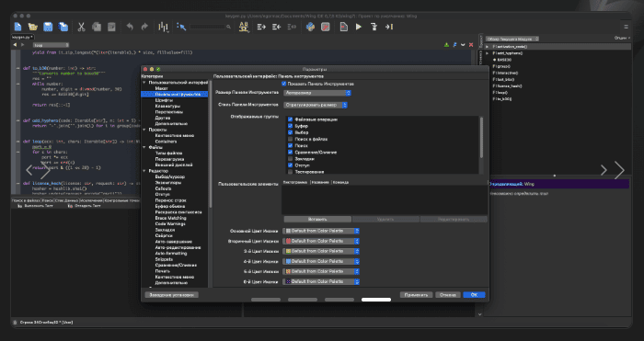Open the module browser dropdown in right panel

(x=512, y=39)
